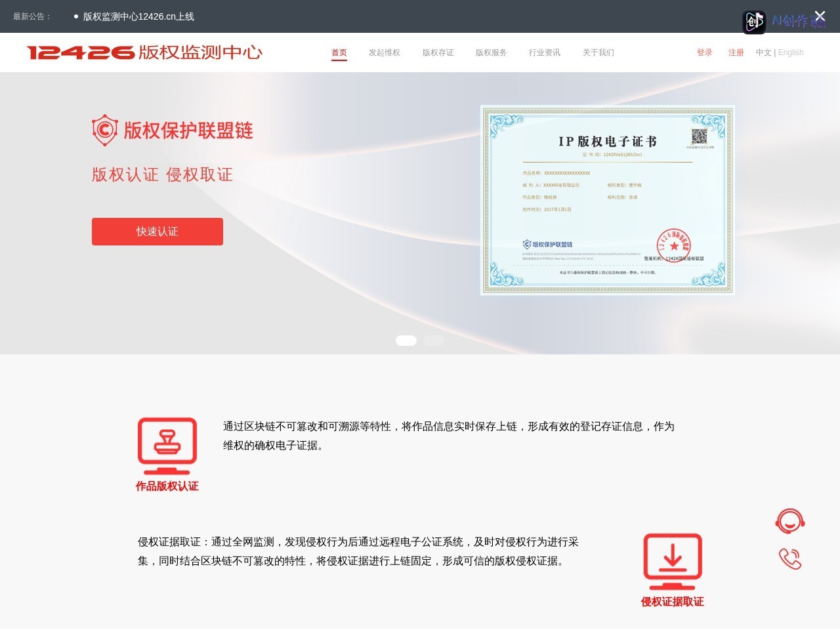Go to the 首页 nav tab
Screen dimensions: 840x630
pyautogui.click(x=339, y=52)
